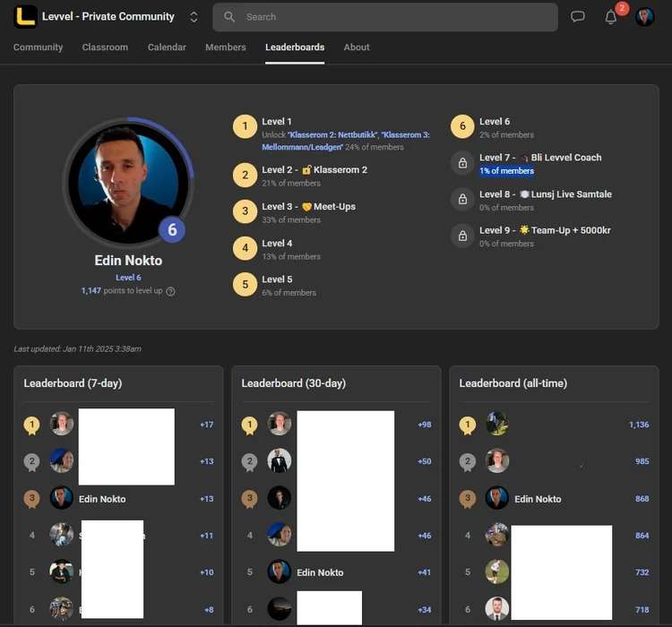The width and height of the screenshot is (672, 627).
Task: Open the chat messages icon
Action: point(578,17)
